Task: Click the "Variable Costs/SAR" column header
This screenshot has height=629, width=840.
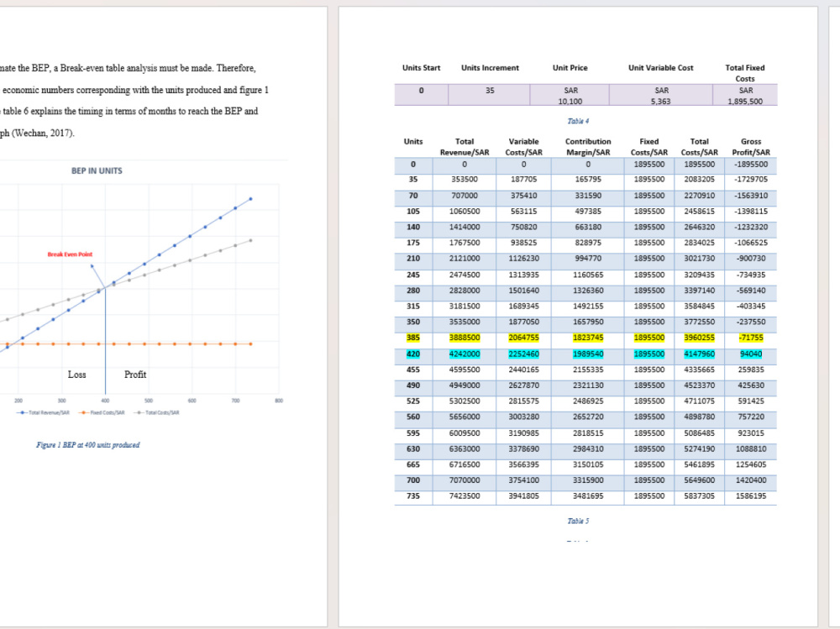Action: pyautogui.click(x=523, y=147)
